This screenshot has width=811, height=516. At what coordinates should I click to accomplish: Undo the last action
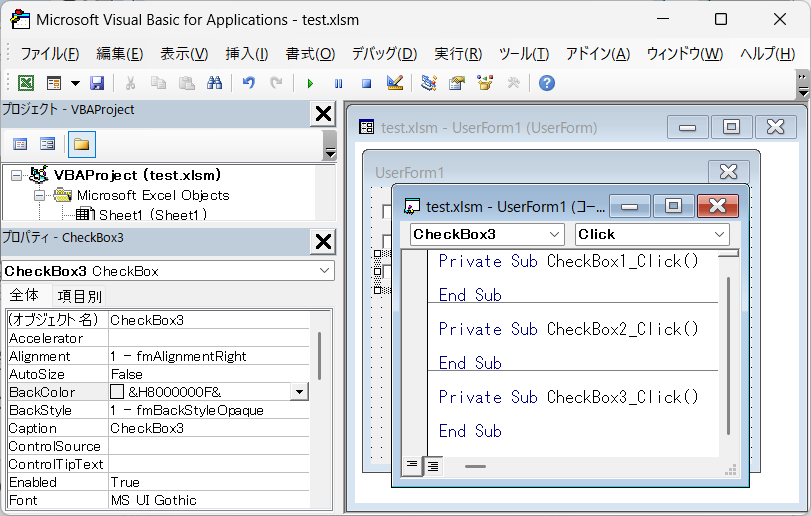[249, 83]
